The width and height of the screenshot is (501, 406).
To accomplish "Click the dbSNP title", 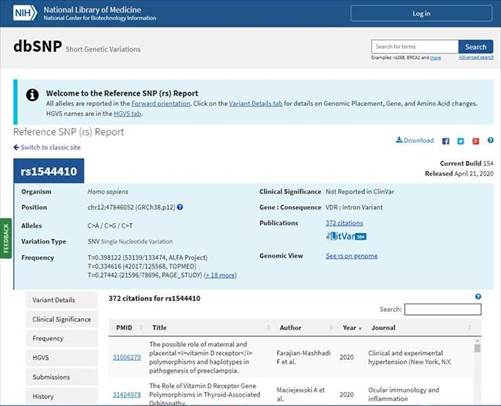I will pyautogui.click(x=37, y=46).
